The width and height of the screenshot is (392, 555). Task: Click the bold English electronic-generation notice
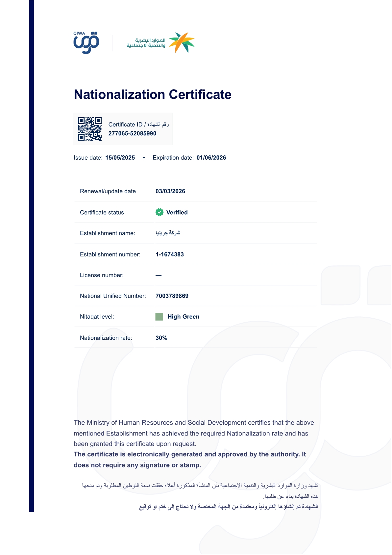(x=189, y=460)
